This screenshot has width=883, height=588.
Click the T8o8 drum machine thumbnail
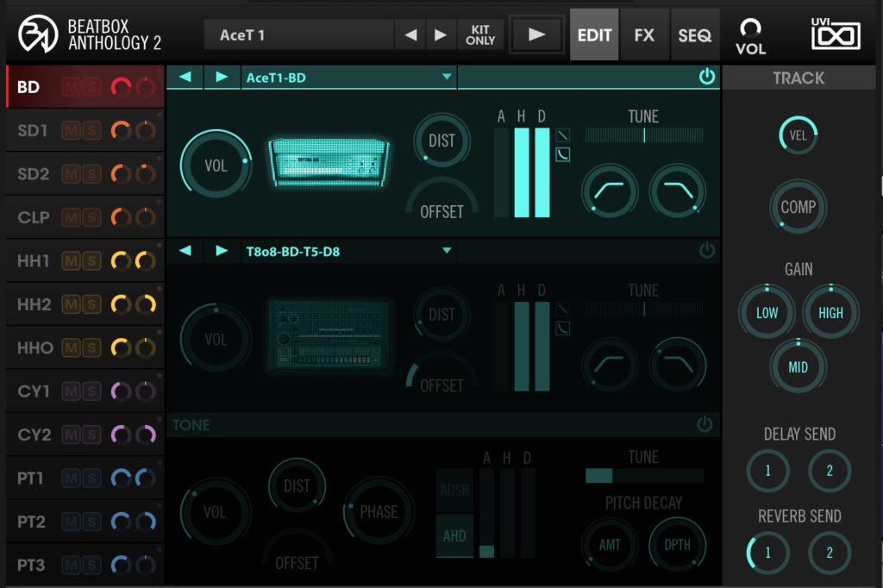pos(329,335)
